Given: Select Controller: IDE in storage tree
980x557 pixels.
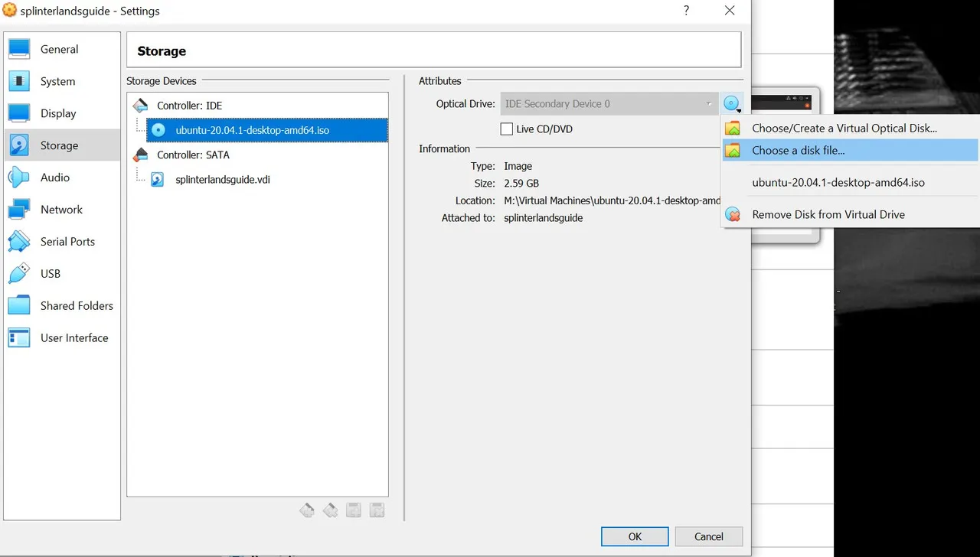Looking at the screenshot, I should click(x=189, y=106).
